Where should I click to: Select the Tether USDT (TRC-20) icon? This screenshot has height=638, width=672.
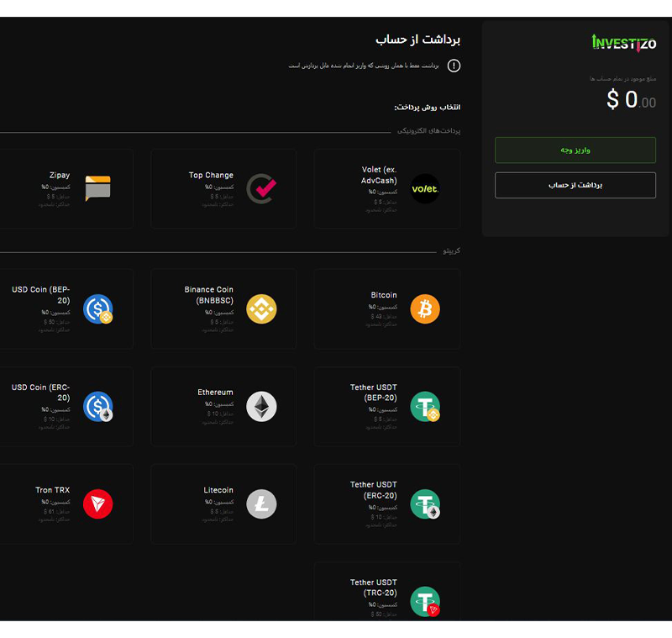click(425, 602)
